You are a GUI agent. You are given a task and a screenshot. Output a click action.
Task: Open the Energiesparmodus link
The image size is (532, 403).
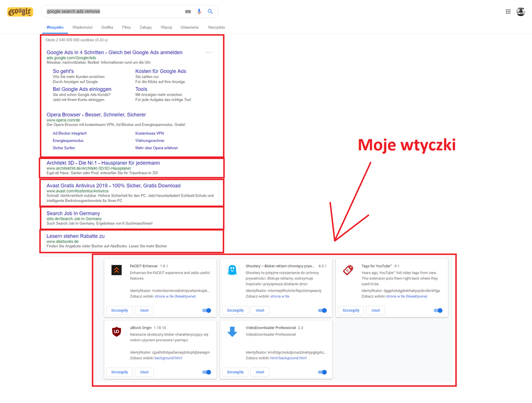[x=68, y=141]
